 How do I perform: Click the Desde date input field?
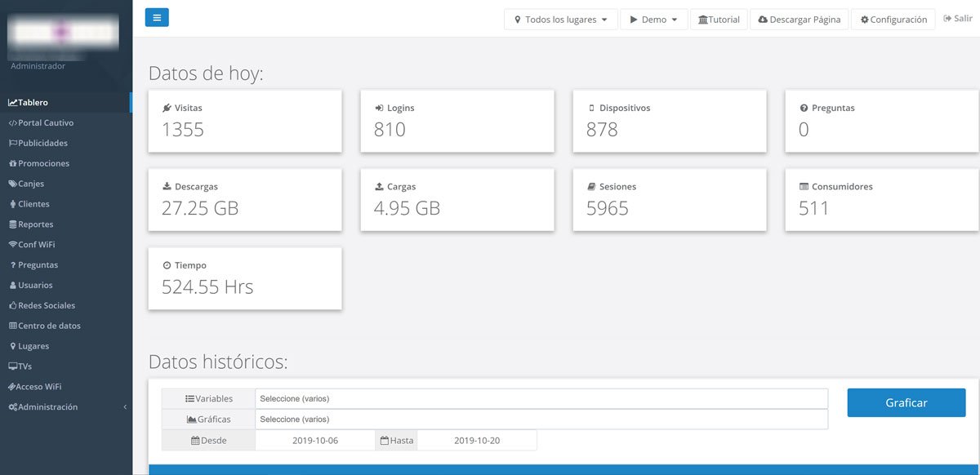pos(314,441)
